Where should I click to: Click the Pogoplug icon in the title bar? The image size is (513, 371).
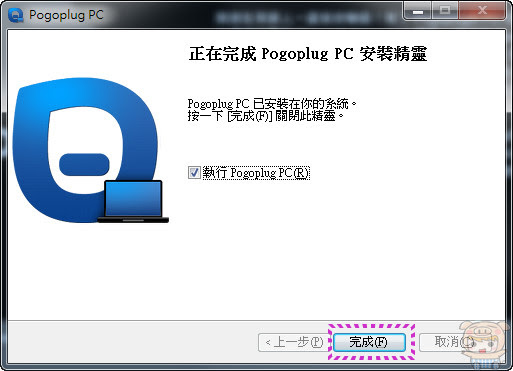point(16,15)
